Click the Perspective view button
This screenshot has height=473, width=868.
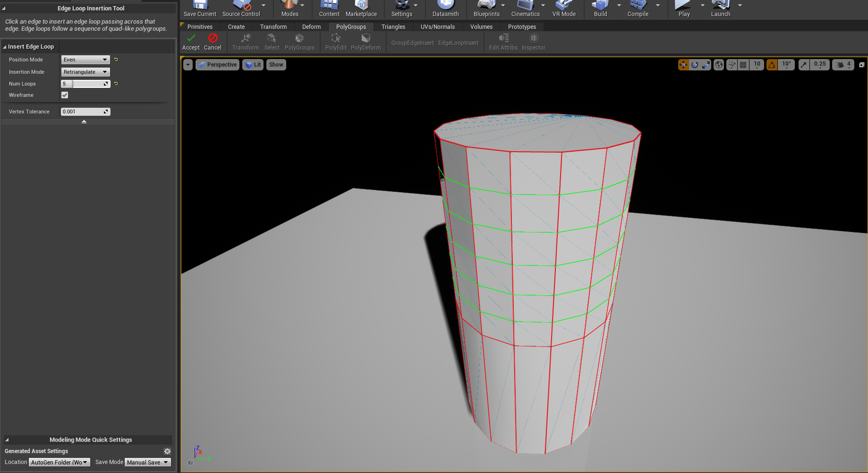(x=217, y=65)
